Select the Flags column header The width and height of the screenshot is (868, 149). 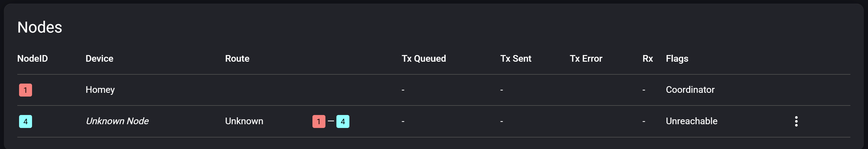(677, 59)
